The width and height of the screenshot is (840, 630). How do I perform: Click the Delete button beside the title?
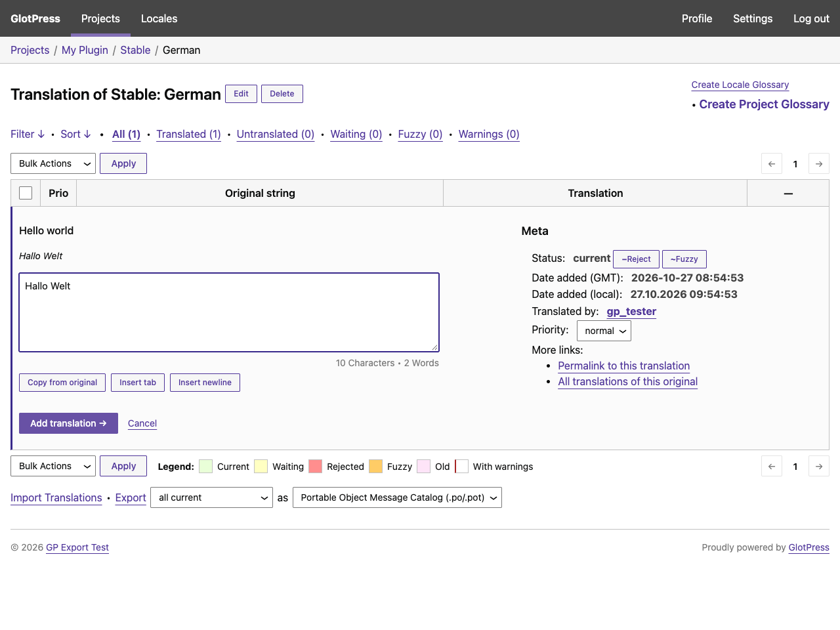click(282, 94)
